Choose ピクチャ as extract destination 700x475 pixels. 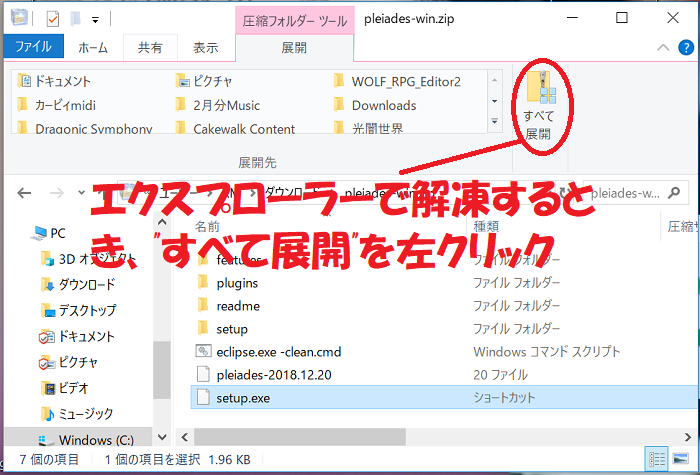click(204, 81)
